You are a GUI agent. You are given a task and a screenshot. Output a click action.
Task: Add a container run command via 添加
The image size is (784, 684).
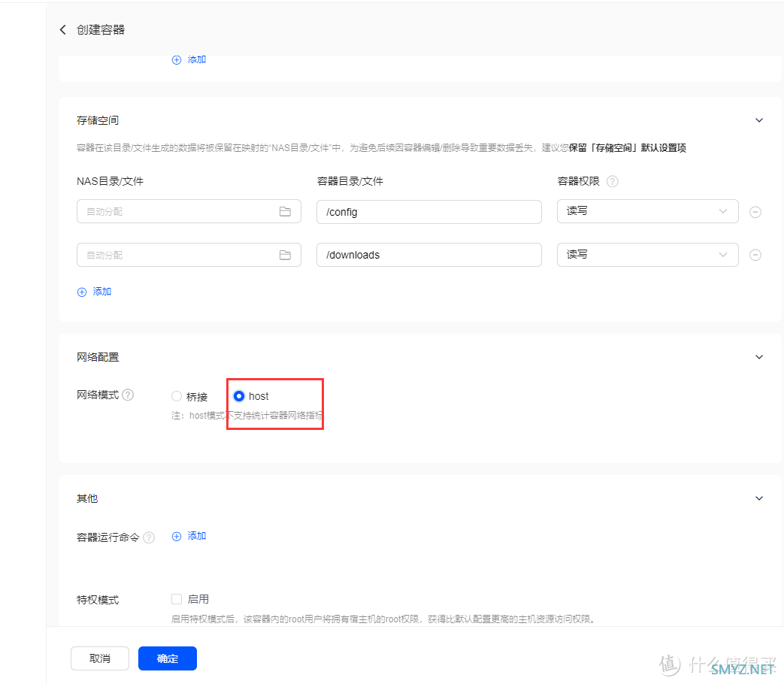(189, 536)
